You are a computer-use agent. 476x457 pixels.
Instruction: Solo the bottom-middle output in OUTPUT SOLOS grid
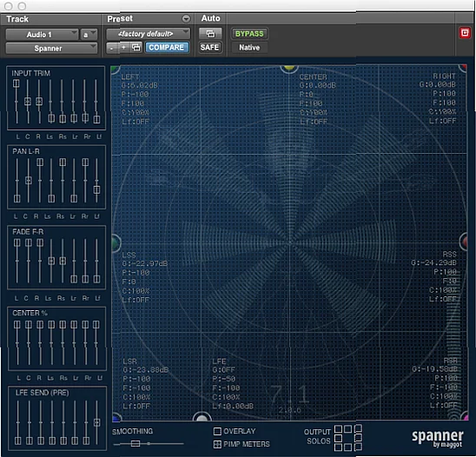(348, 447)
